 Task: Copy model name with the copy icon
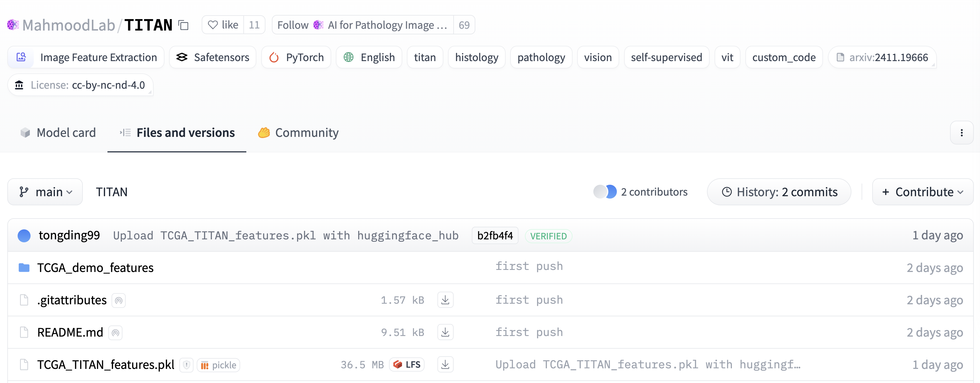(184, 25)
